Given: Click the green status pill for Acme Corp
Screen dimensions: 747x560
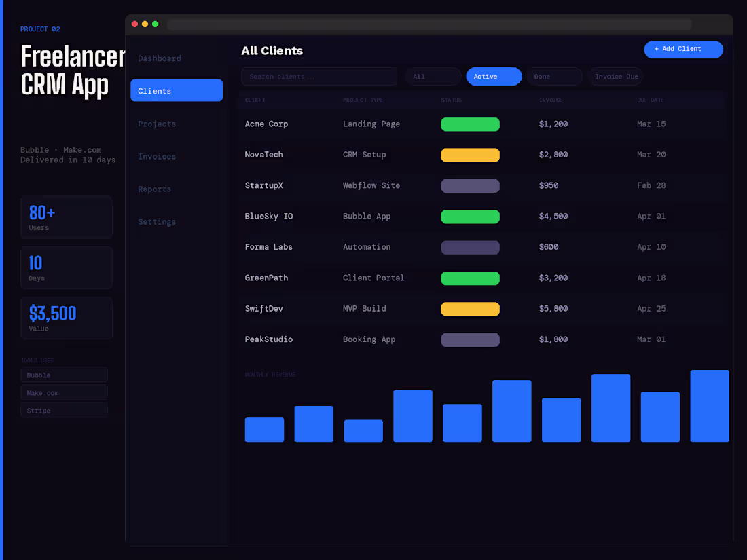Looking at the screenshot, I should [x=470, y=124].
